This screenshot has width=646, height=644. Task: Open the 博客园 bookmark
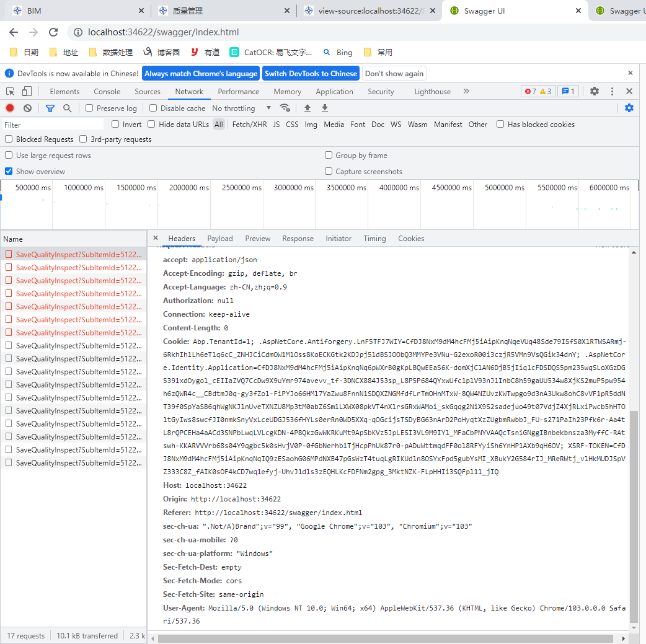click(161, 52)
